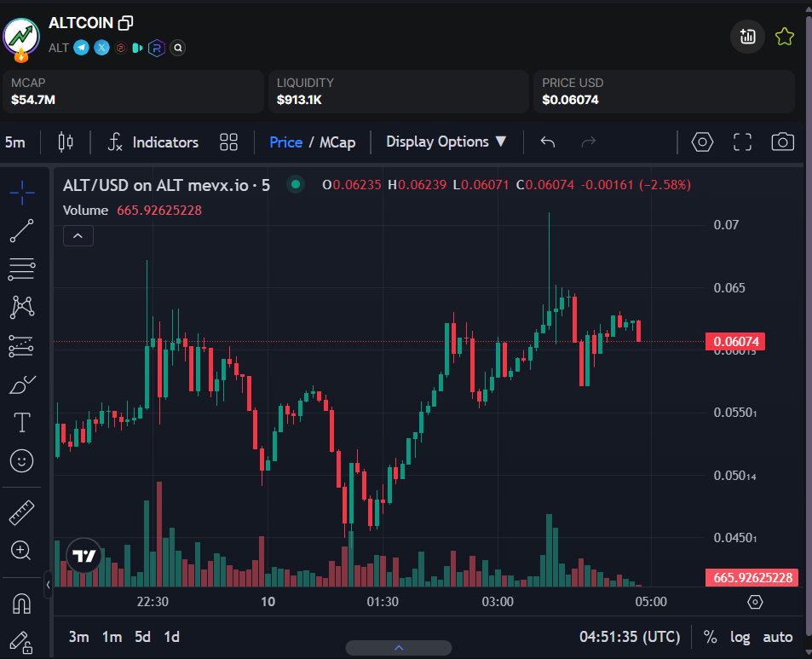The image size is (812, 659).
Task: Select the forecasting position tool
Action: click(22, 346)
